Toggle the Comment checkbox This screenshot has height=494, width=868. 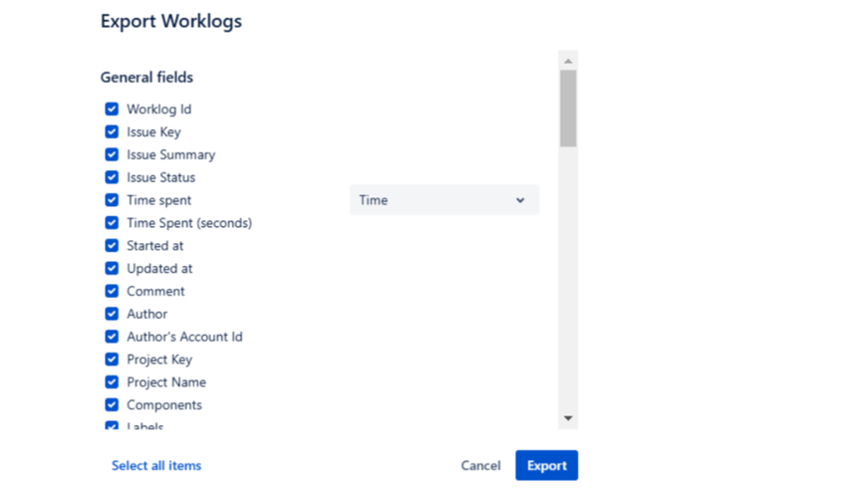coord(112,291)
